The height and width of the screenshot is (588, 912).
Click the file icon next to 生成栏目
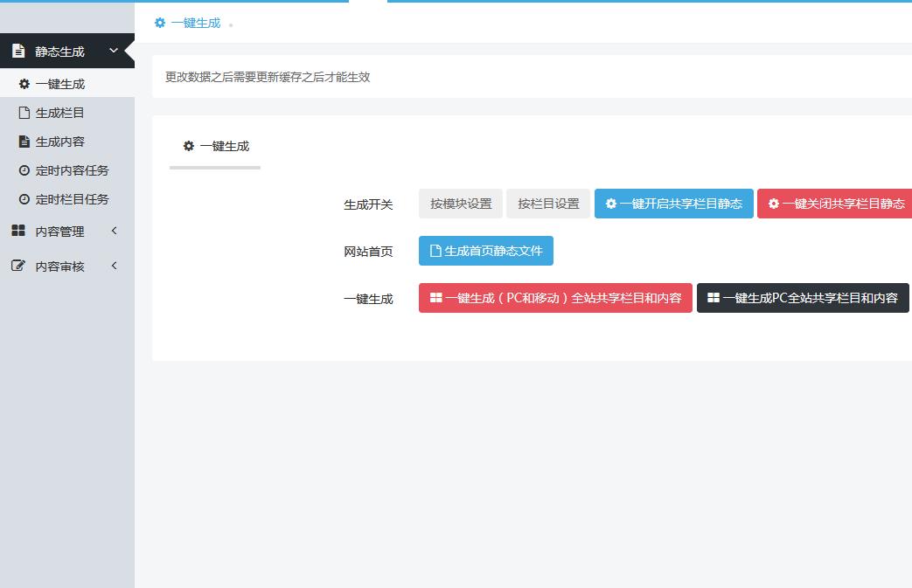[x=24, y=113]
